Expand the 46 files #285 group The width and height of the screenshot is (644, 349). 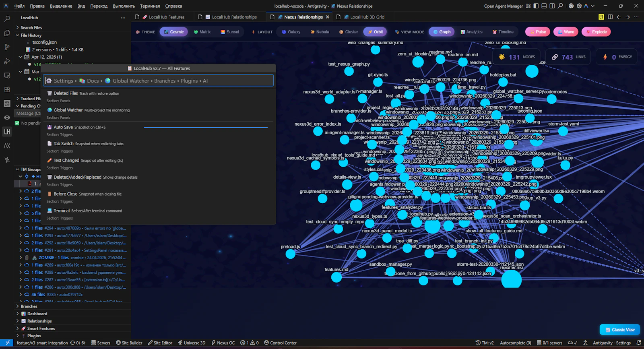click(73, 295)
